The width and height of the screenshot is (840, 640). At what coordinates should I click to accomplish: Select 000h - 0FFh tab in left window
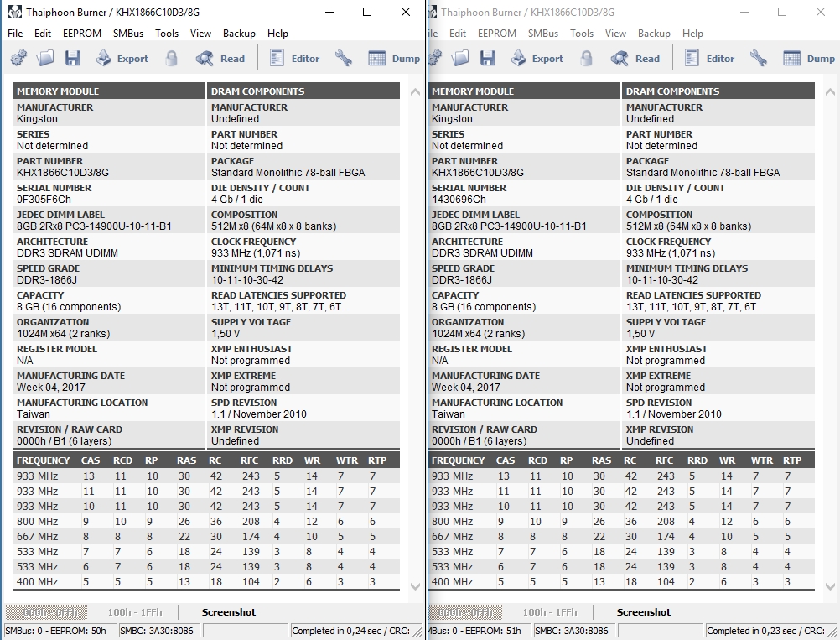46,612
